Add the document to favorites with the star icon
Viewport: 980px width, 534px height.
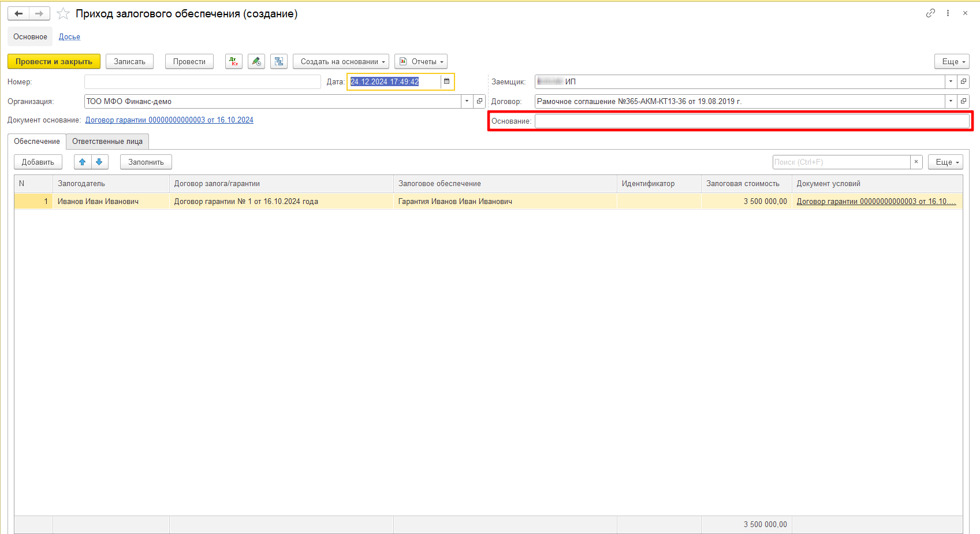point(63,13)
